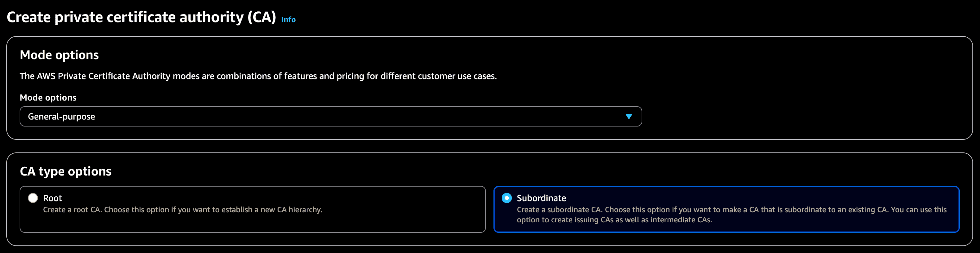Viewport: 980px width, 253px height.
Task: Click the Mode options section heading
Action: tap(59, 55)
